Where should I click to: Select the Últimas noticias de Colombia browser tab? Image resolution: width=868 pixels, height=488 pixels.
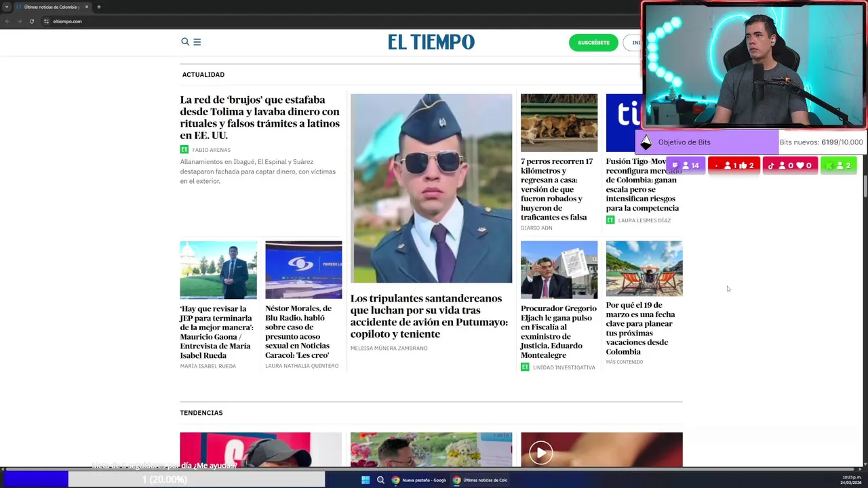click(52, 7)
